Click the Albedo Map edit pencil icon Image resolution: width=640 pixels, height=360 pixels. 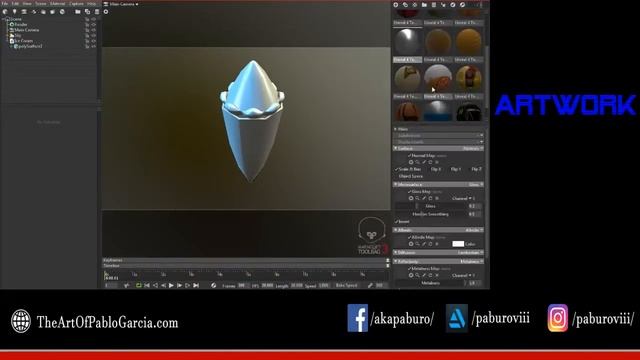[424, 244]
